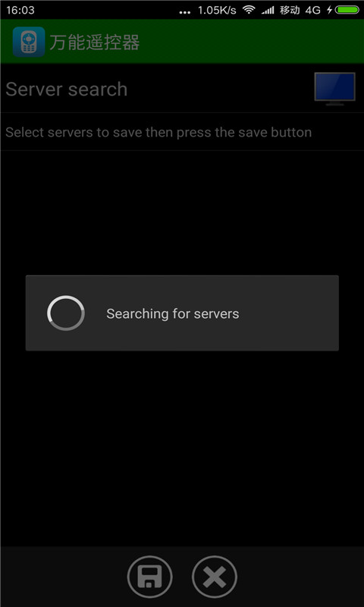Tap the green battery indicator
364x607 pixels.
(347, 10)
